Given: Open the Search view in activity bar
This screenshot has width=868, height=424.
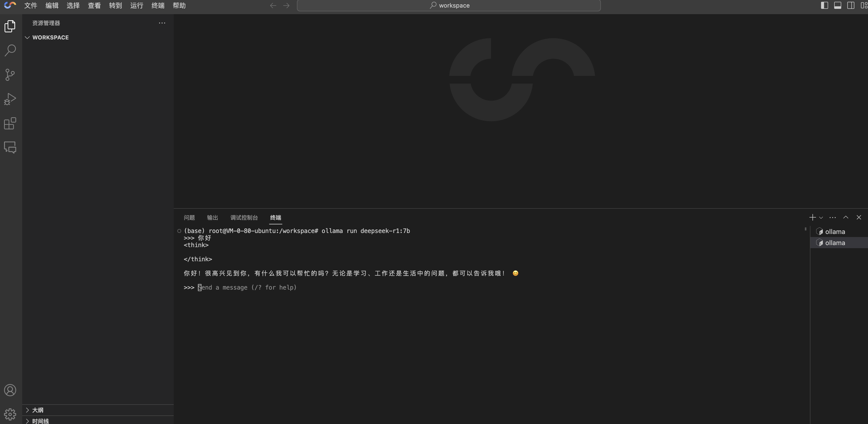Looking at the screenshot, I should (x=10, y=50).
